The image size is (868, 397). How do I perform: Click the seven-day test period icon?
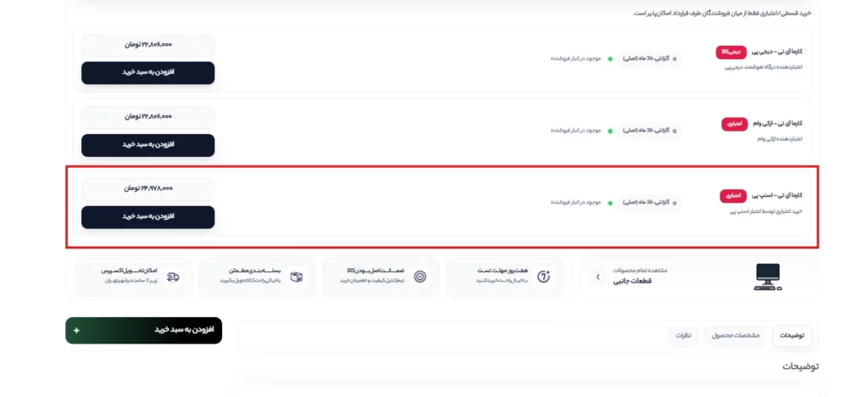(x=544, y=277)
